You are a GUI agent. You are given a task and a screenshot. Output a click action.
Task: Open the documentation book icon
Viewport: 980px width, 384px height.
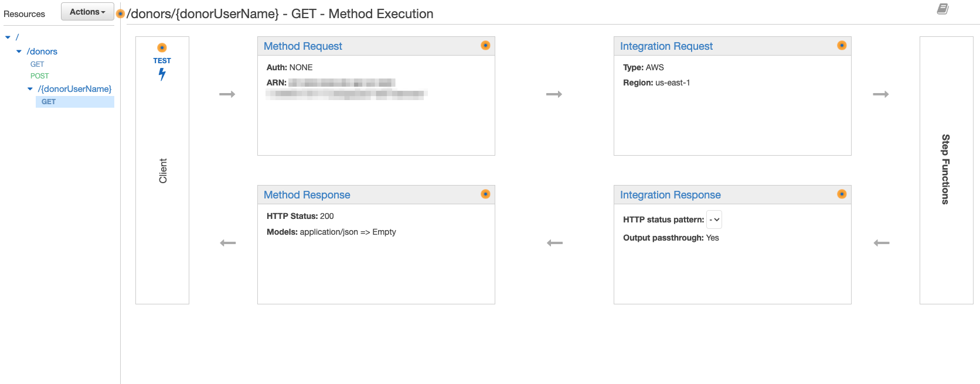point(942,9)
